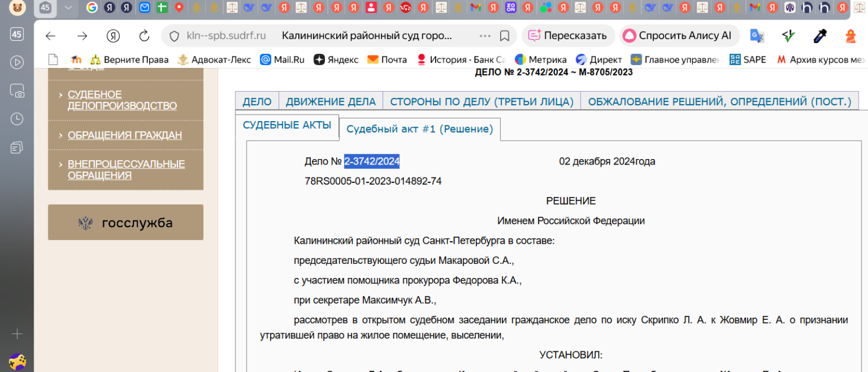Screen dimensions: 868x372
Task: Open the three dots menu in address bar
Action: 485,36
